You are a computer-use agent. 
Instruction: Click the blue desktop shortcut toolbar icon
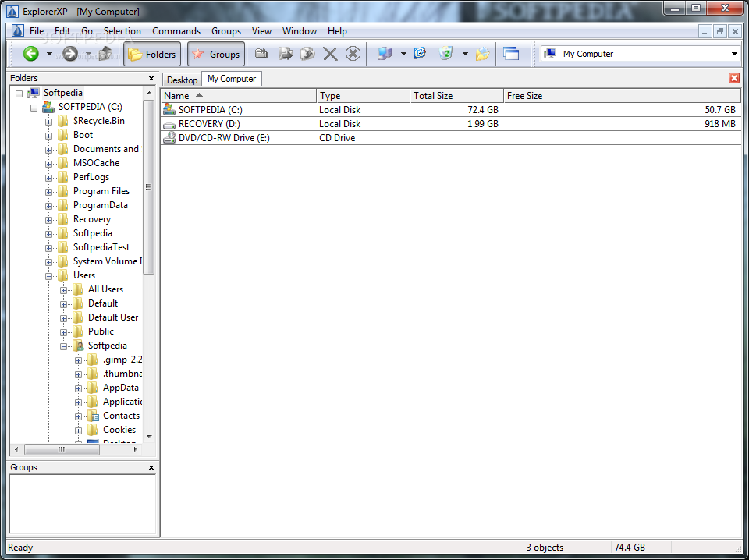420,54
